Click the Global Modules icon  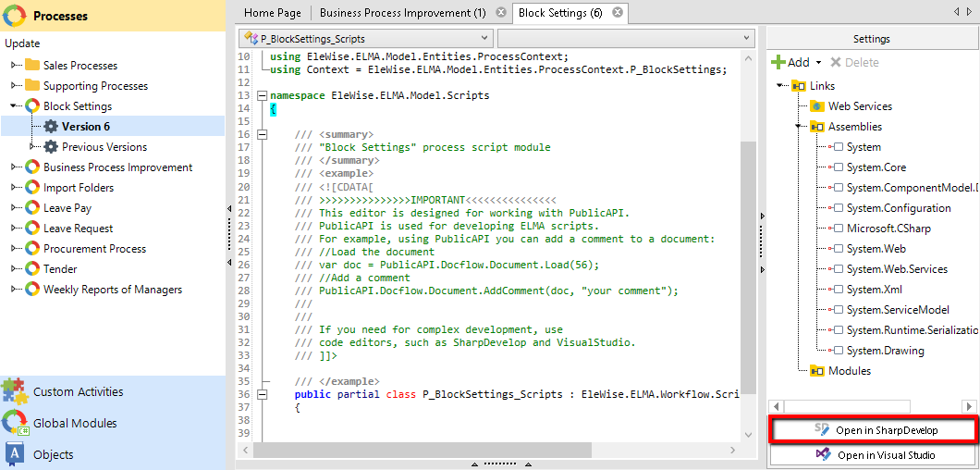tap(15, 423)
